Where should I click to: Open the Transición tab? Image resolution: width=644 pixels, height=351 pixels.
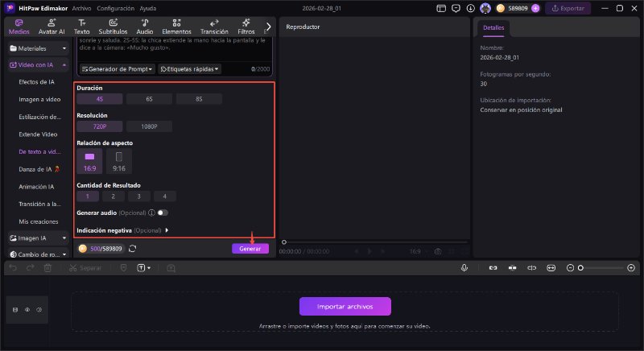214,27
